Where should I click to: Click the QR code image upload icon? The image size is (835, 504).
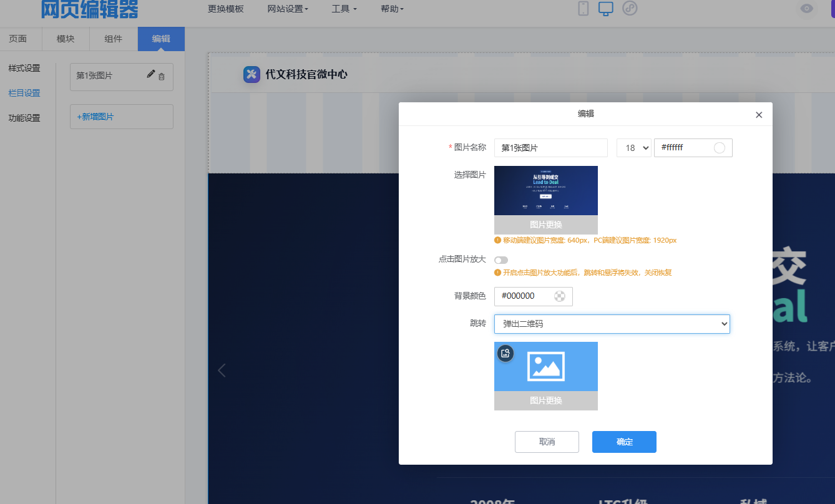[505, 353]
